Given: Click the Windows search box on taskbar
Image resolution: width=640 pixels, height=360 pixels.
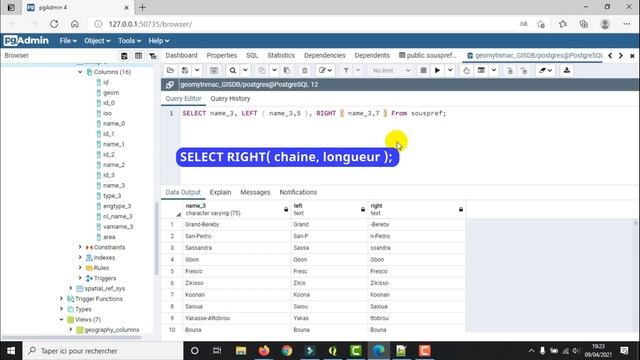Looking at the screenshot, I should pyautogui.click(x=103, y=351).
